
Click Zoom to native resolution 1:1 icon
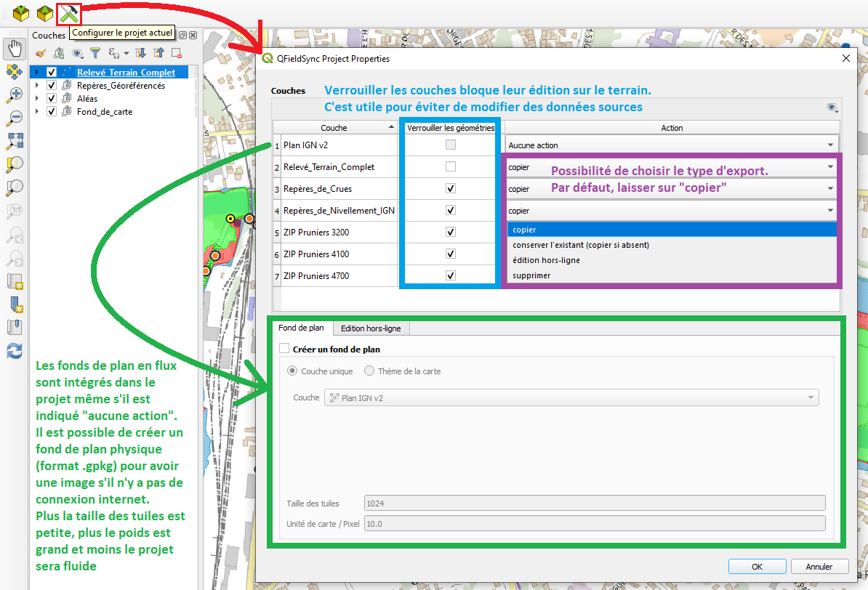pos(15,211)
